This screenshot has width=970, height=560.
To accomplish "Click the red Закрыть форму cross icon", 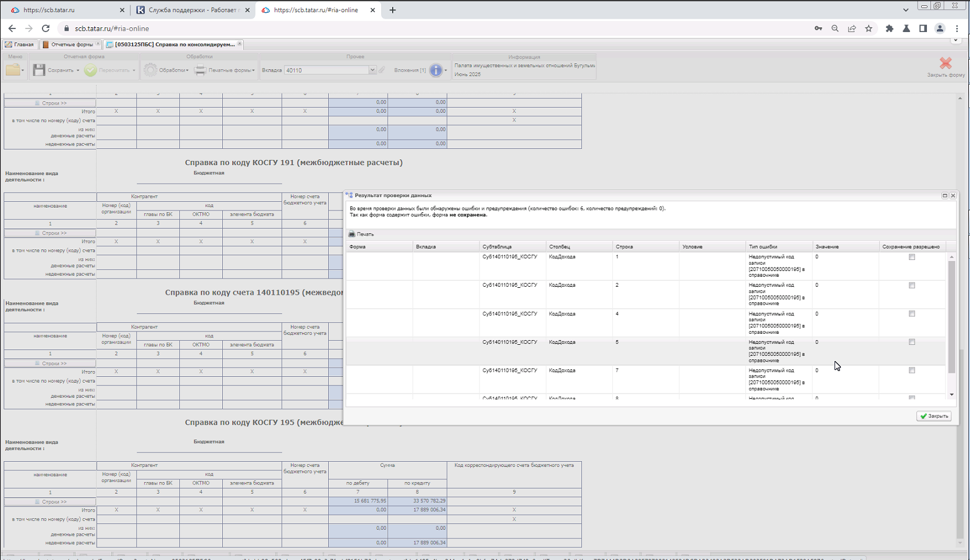I will pyautogui.click(x=946, y=63).
